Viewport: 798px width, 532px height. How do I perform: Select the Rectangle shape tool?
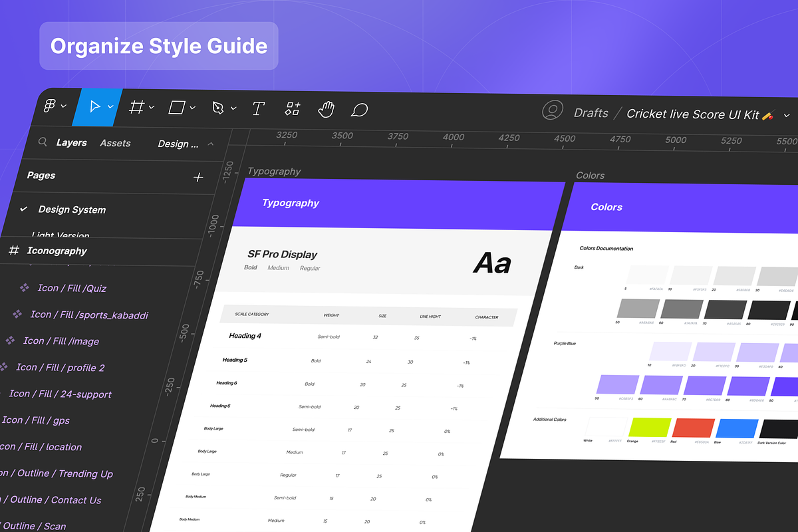pos(177,107)
